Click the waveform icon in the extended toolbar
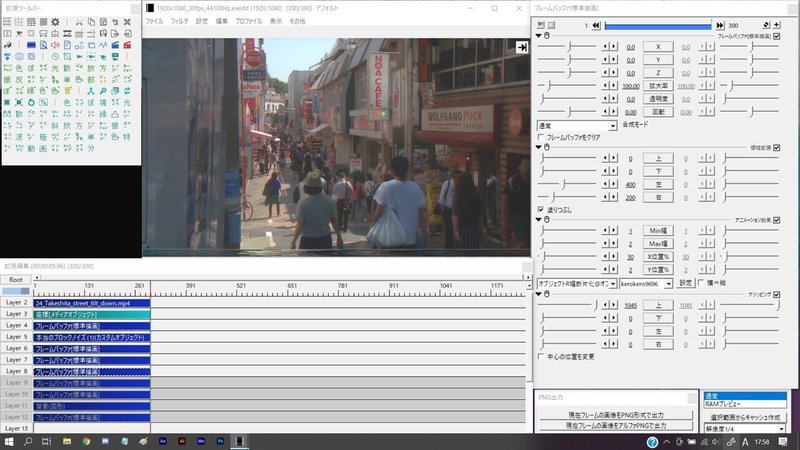The width and height of the screenshot is (800, 450). tap(103, 45)
